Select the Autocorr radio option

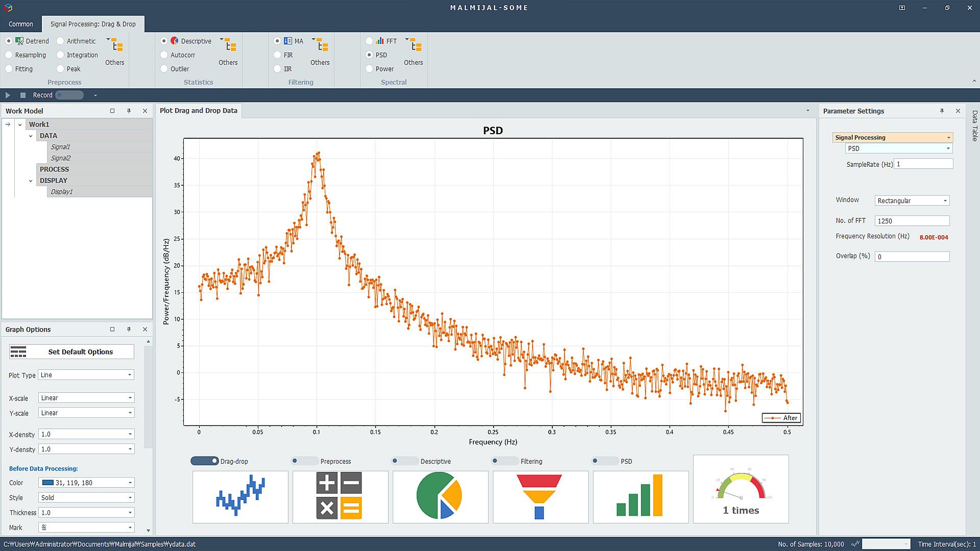click(x=164, y=55)
